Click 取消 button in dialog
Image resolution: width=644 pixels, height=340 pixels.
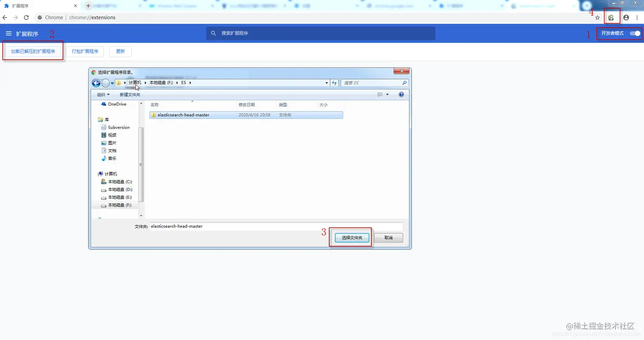[388, 238]
